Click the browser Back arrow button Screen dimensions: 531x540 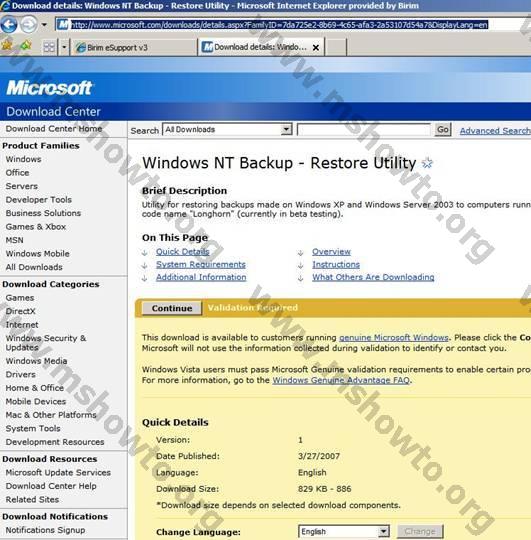pos(9,24)
